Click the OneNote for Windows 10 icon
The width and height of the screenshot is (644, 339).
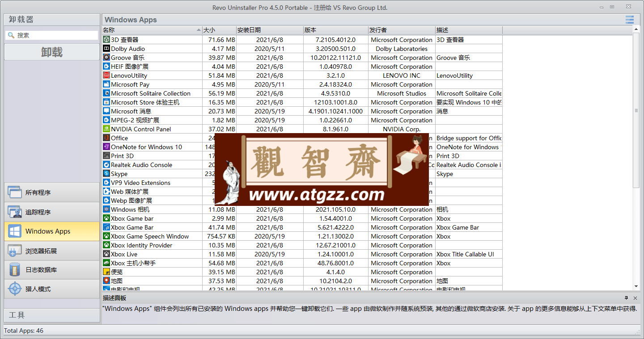pyautogui.click(x=106, y=147)
